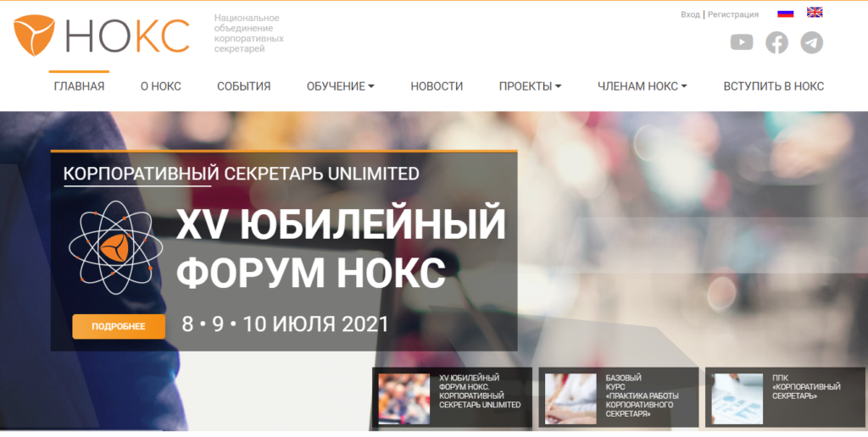Go to ГЛАВНАЯ menu item

click(79, 86)
